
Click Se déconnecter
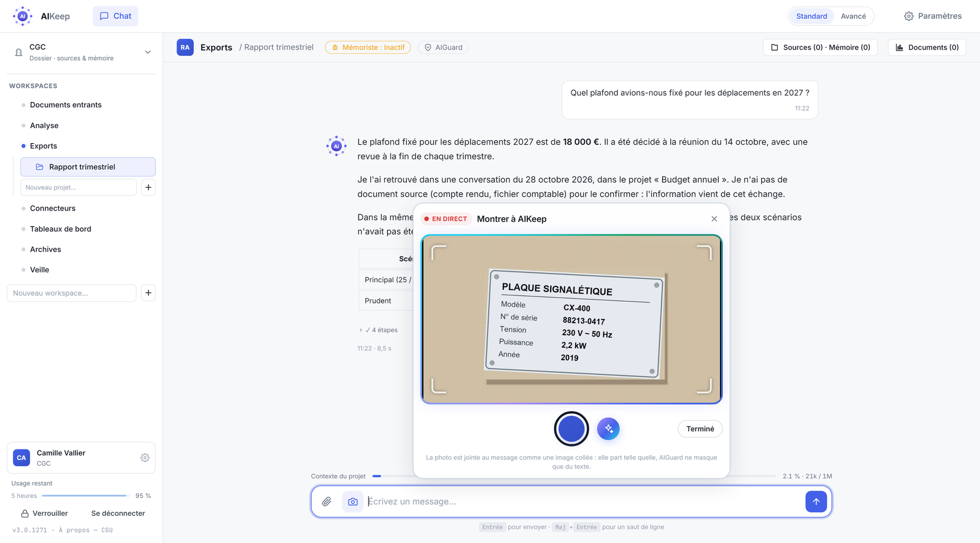[x=118, y=513]
